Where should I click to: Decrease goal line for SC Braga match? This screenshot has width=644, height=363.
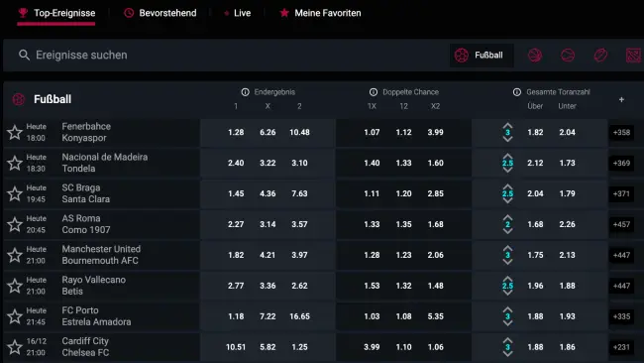pyautogui.click(x=507, y=200)
